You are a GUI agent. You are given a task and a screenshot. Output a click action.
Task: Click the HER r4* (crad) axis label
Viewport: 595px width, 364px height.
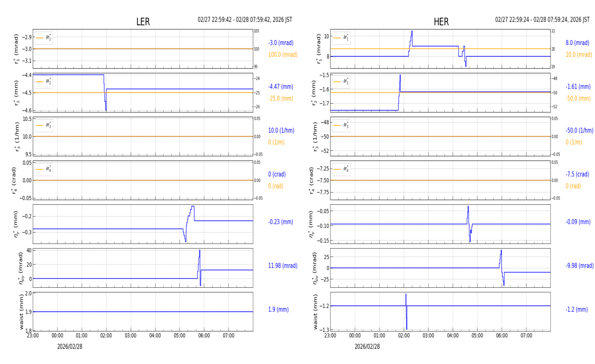[312, 180]
